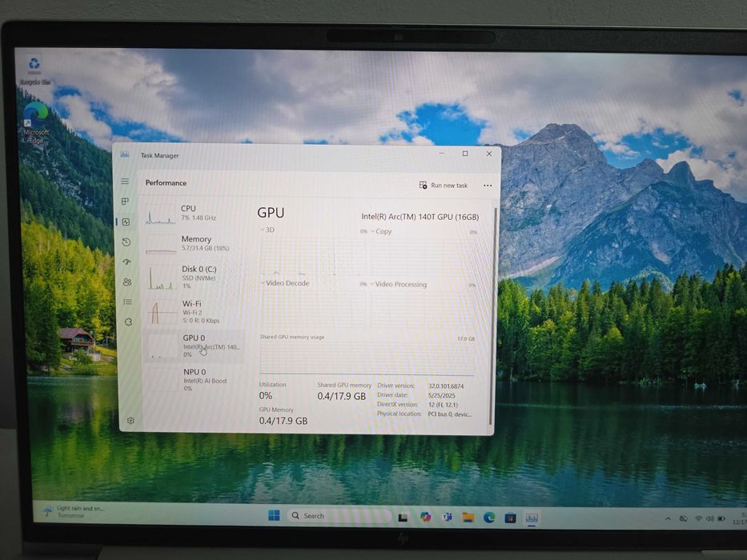Click the Task Manager taskbar icon

pyautogui.click(x=532, y=518)
